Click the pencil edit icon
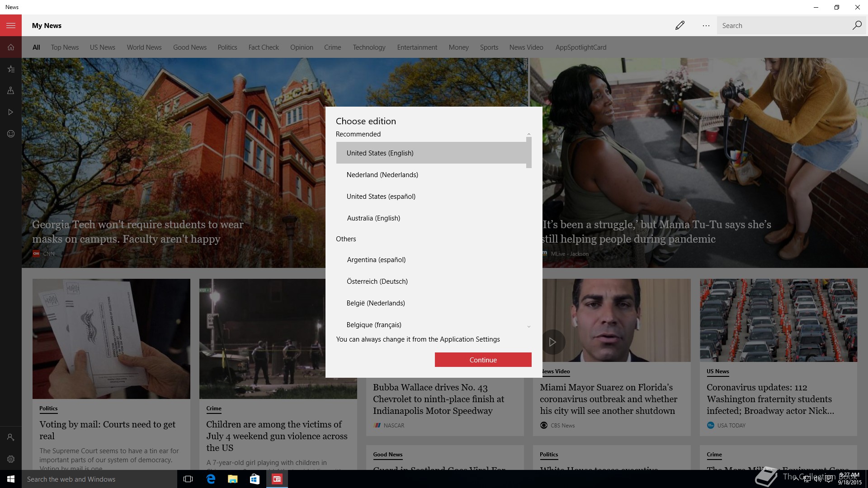 679,25
